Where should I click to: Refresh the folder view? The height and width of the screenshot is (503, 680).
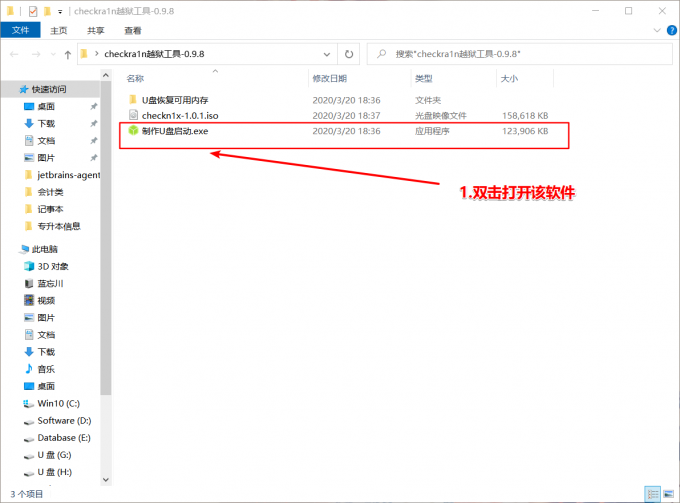pos(349,54)
